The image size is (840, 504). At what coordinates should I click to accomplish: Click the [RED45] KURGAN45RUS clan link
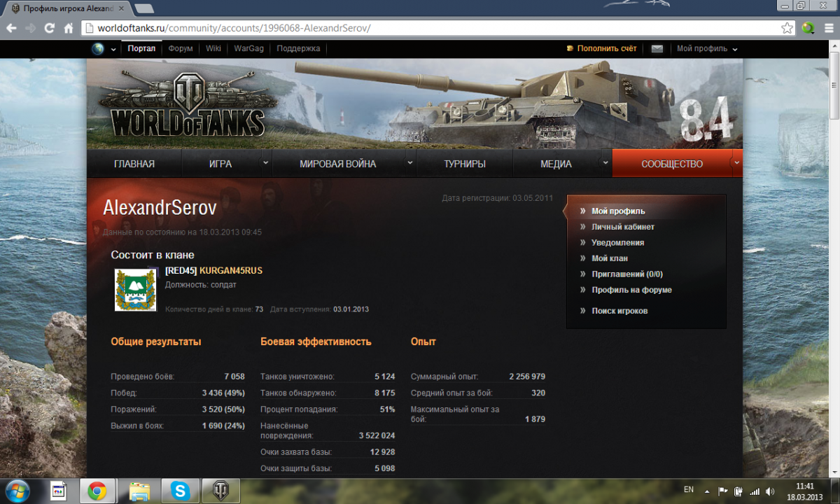pyautogui.click(x=213, y=270)
